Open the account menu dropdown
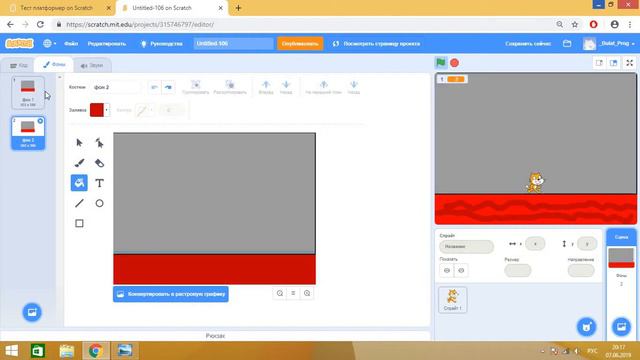 (610, 43)
